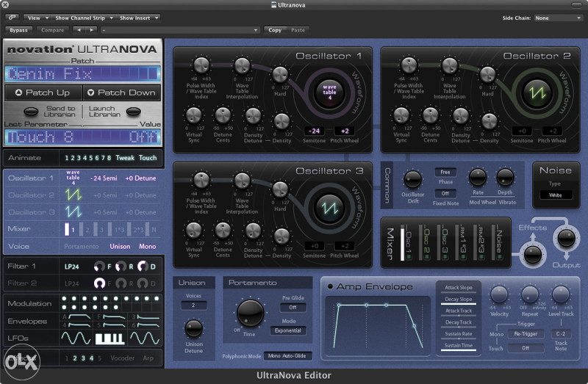Click Oscillator 1 Density knob
588x384 pixels.
tap(282, 121)
